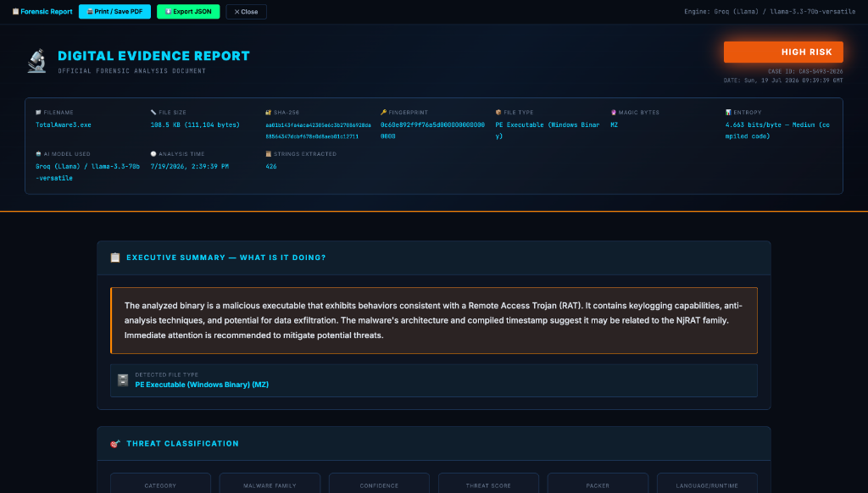Select analysis time 7/19/2026 value
Image resolution: width=868 pixels, height=493 pixels.
190,167
